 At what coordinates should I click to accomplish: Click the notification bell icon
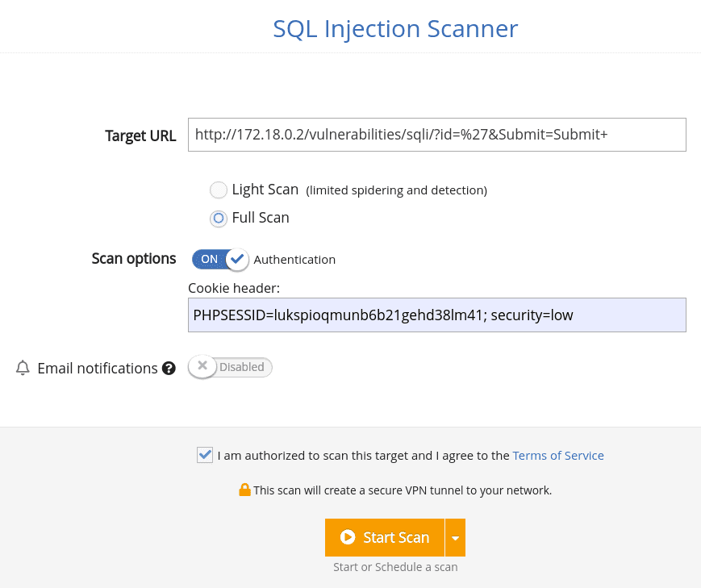(23, 368)
